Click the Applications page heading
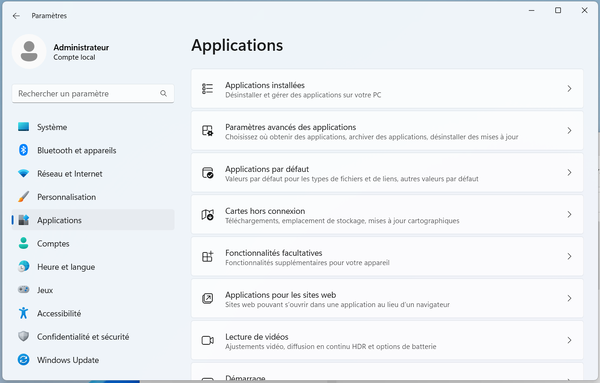The image size is (600, 383). click(x=237, y=46)
